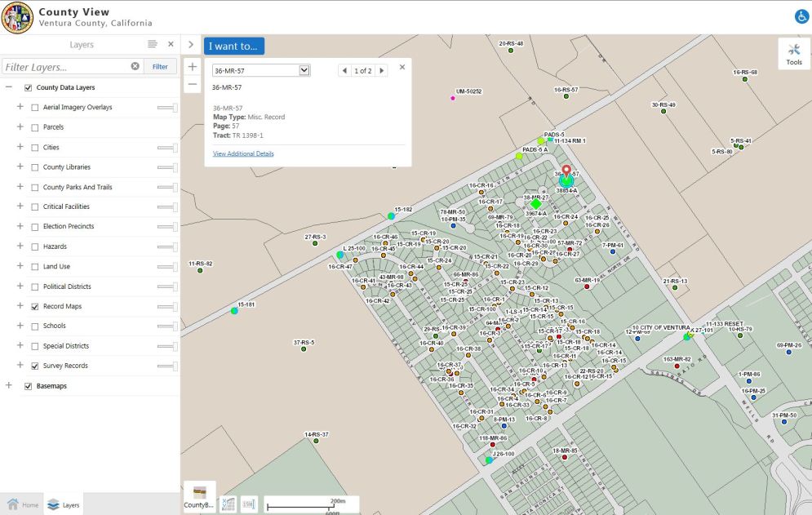Click the accessibility icon in header
Image resolution: width=812 pixels, height=515 pixels.
click(801, 16)
